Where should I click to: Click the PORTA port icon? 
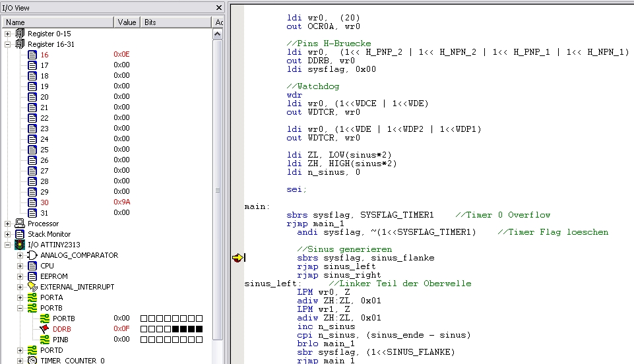tap(32, 297)
